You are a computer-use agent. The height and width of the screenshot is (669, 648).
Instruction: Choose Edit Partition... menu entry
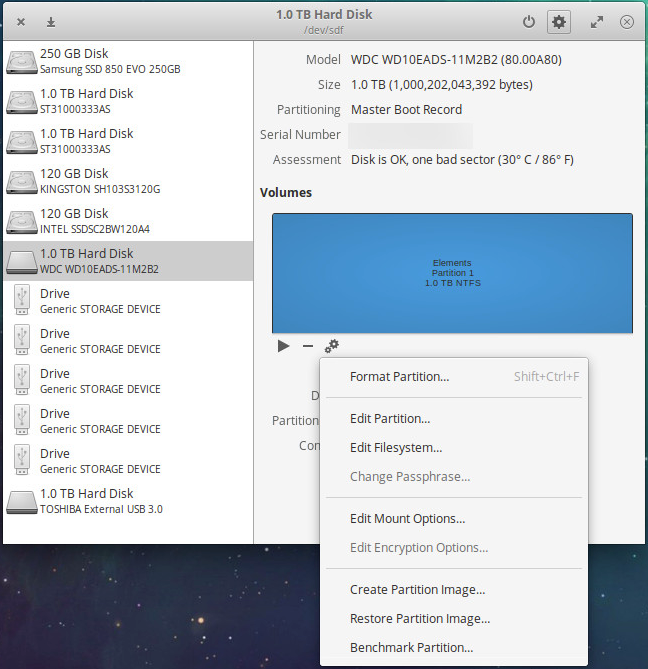(x=454, y=419)
